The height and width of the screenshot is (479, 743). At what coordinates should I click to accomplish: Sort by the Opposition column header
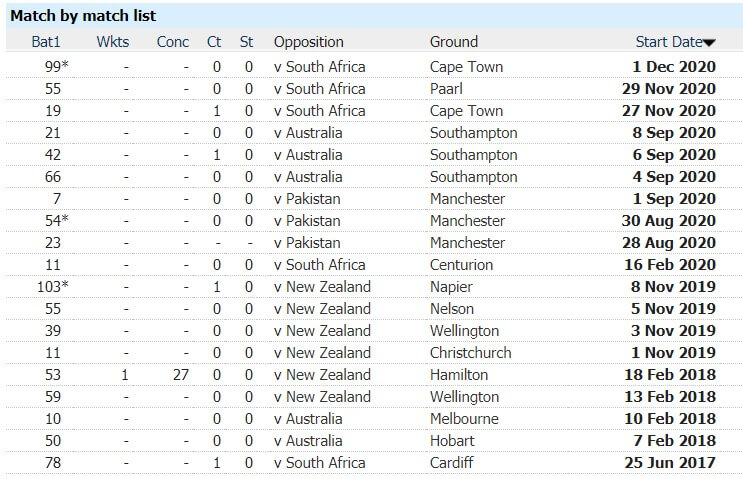click(x=308, y=42)
